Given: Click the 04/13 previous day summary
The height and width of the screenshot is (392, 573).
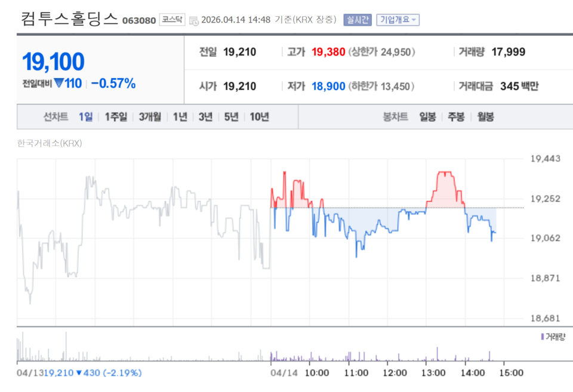Looking at the screenshot, I should point(79,373).
